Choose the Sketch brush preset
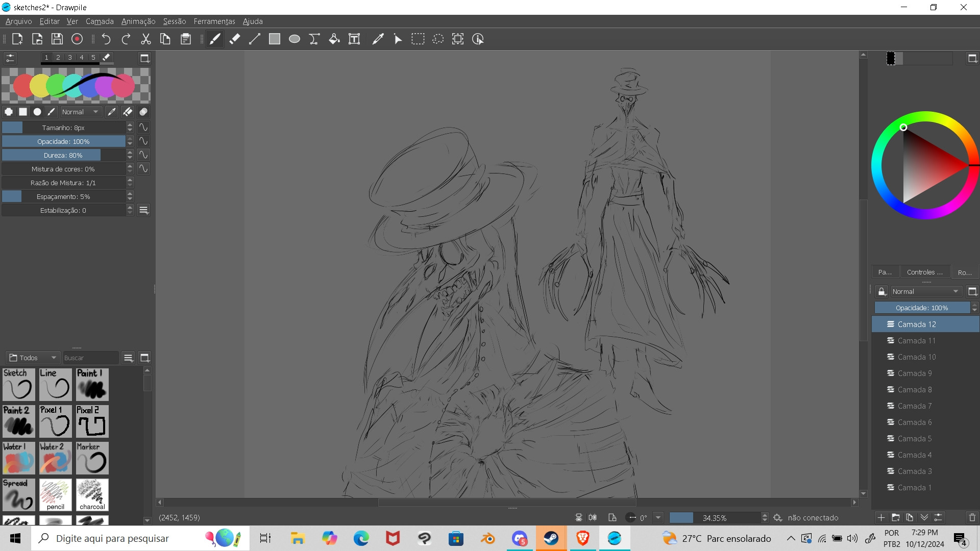Viewport: 980px width, 551px height. tap(19, 385)
